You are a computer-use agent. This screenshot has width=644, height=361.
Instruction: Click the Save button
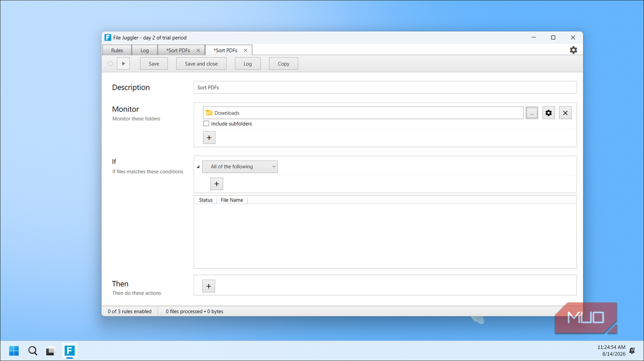click(x=154, y=63)
